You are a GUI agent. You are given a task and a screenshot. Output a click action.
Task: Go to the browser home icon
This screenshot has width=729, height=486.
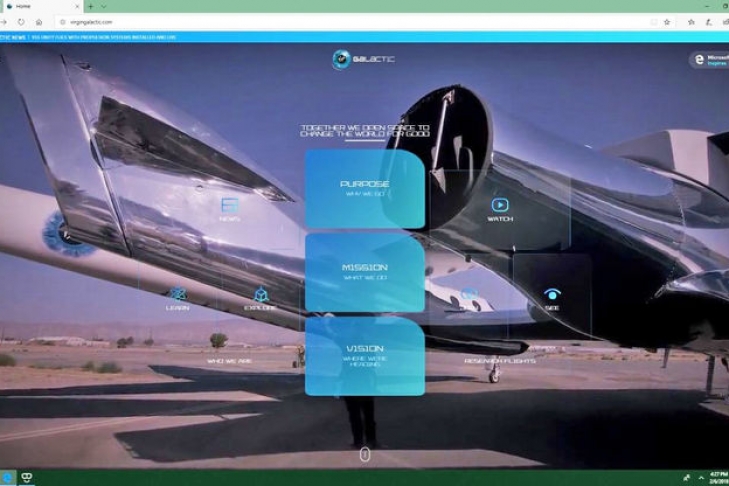click(39, 21)
